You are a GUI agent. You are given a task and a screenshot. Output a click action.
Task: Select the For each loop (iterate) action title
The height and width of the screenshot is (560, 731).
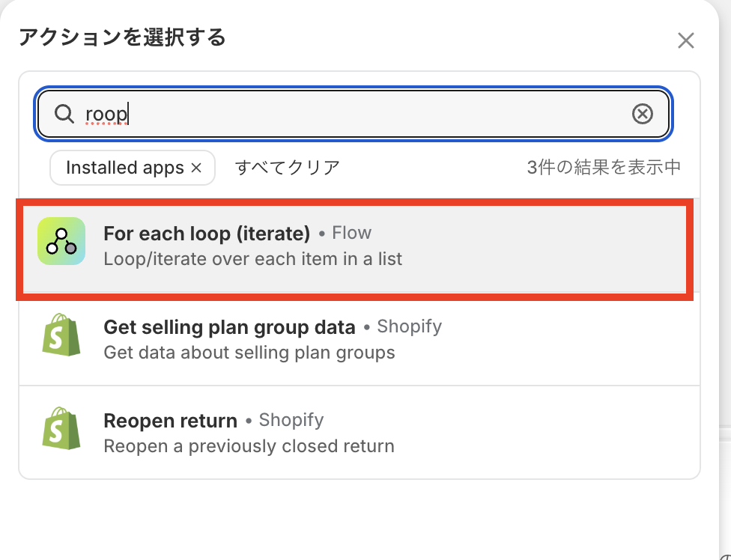click(x=207, y=233)
